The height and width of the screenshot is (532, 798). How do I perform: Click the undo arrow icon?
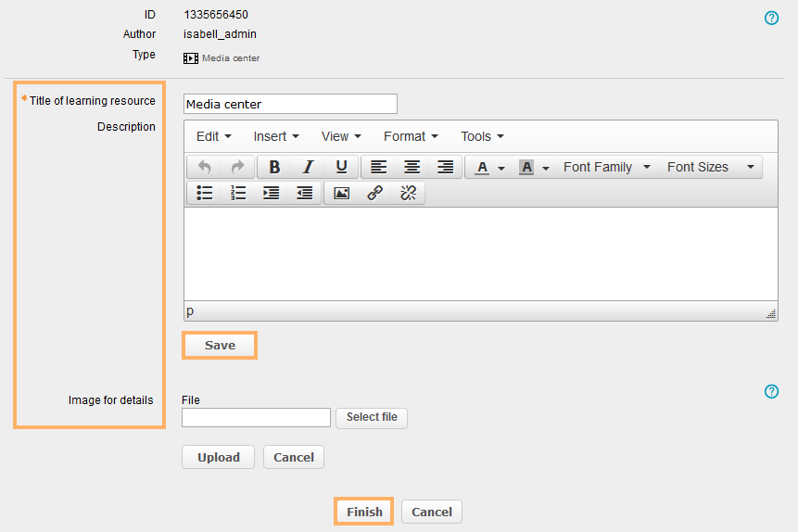205,167
